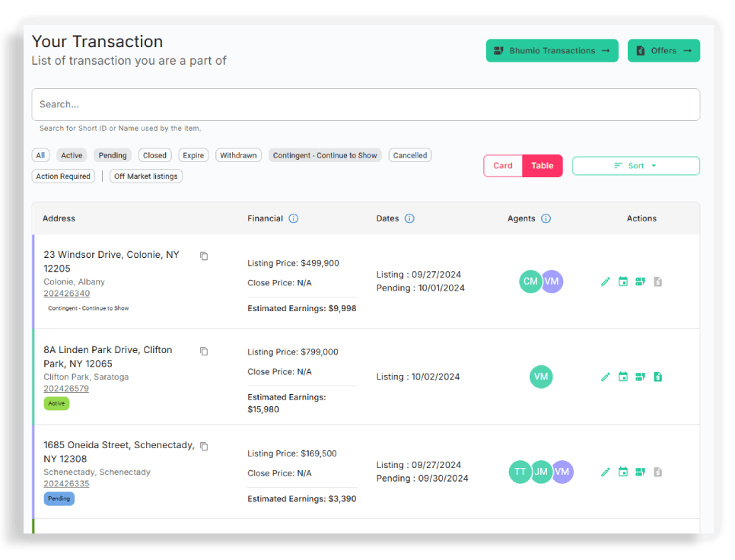Open the Sort dropdown
This screenshot has height=560, width=735.
point(635,165)
